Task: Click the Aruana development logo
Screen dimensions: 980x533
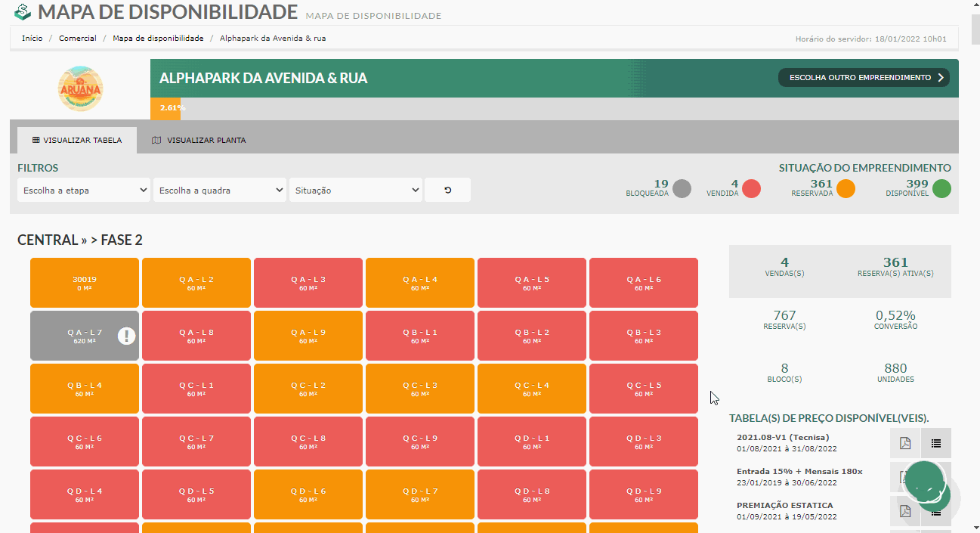Action: (x=80, y=89)
